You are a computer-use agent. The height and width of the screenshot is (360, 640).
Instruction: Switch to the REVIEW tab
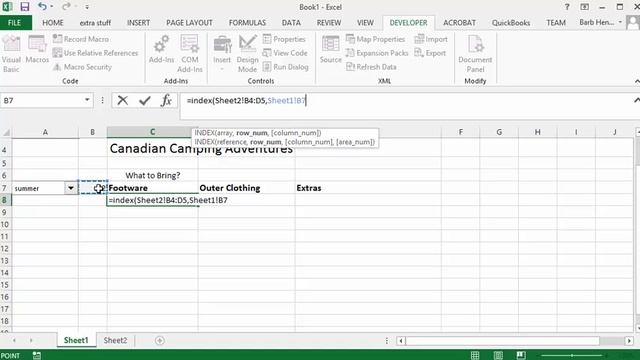(329, 23)
